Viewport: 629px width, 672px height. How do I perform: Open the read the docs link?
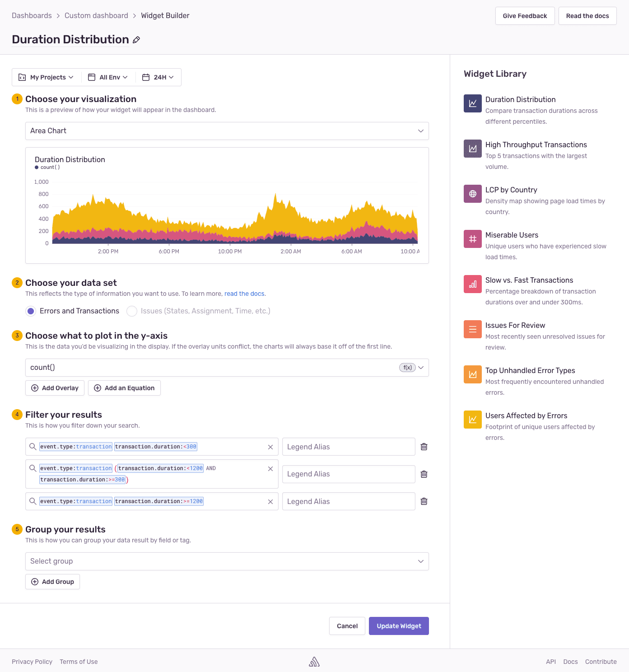(244, 294)
